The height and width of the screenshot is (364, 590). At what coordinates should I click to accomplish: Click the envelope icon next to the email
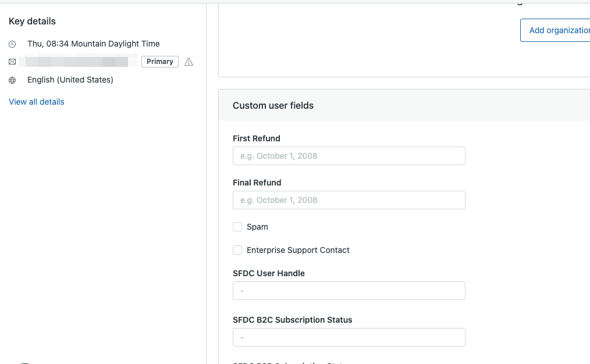pyautogui.click(x=12, y=62)
